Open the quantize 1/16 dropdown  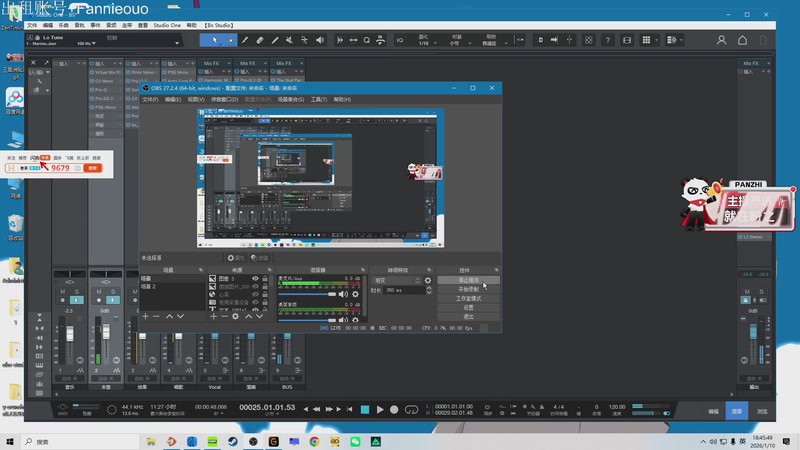coord(427,43)
